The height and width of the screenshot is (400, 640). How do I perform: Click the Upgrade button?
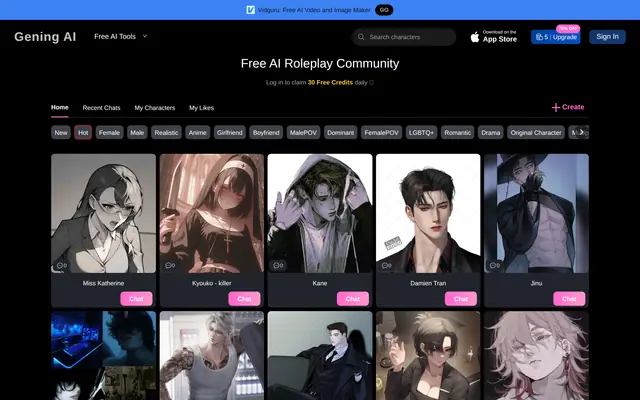pos(556,37)
